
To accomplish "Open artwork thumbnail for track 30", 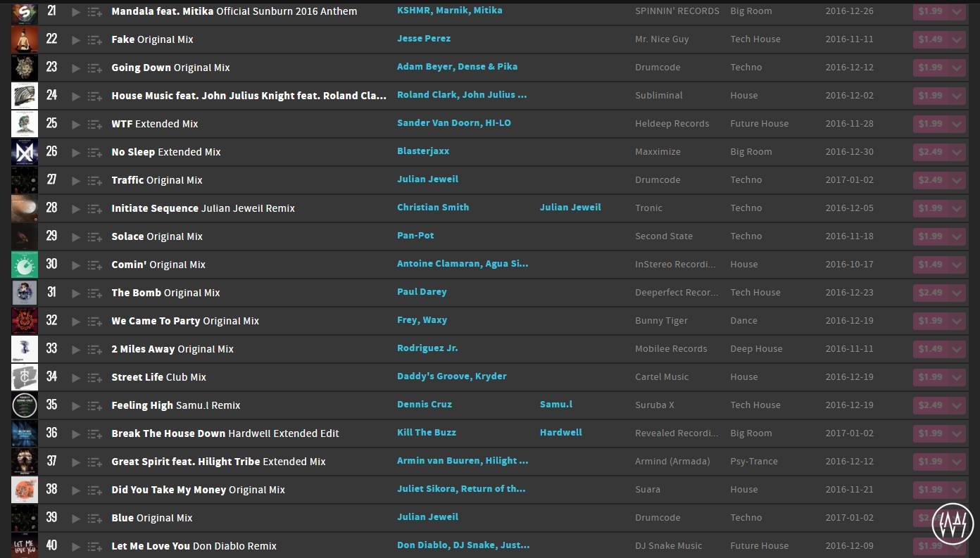I will [25, 265].
